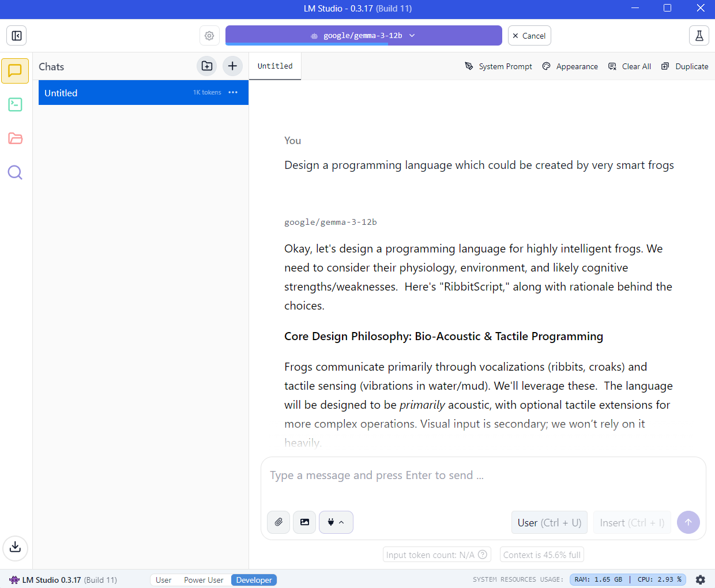Open the Developer terminal view
Screen dimensions: 715x588
point(15,104)
